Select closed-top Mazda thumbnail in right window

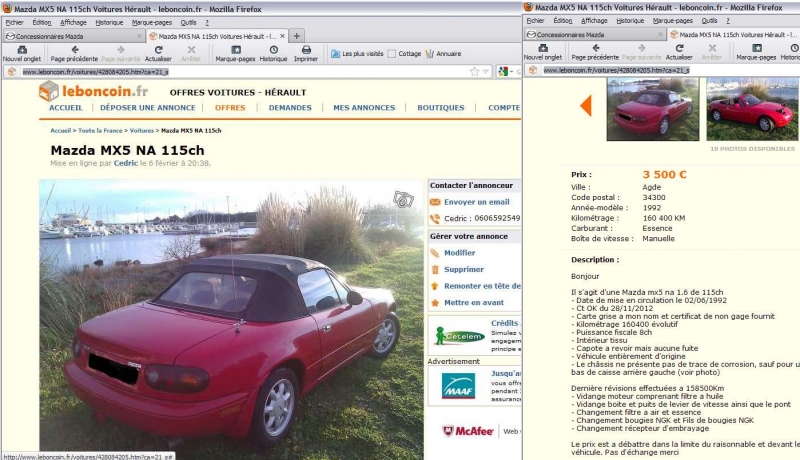653,109
